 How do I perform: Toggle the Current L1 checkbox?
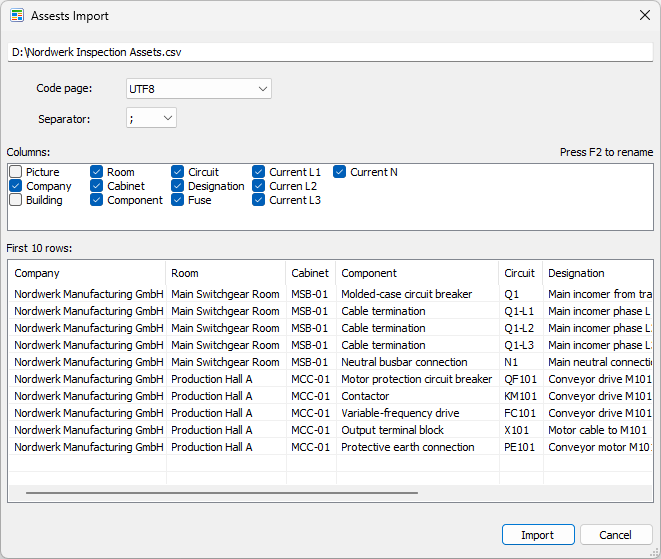click(258, 172)
